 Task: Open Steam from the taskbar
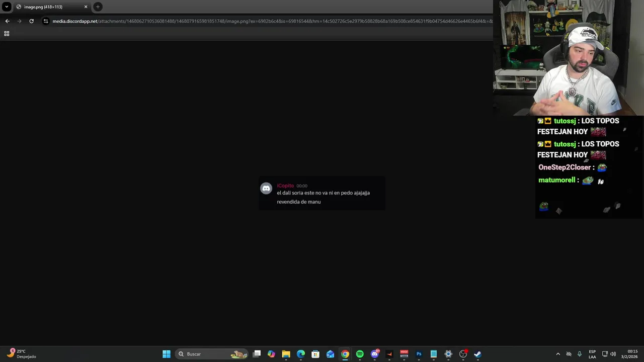[x=477, y=354]
